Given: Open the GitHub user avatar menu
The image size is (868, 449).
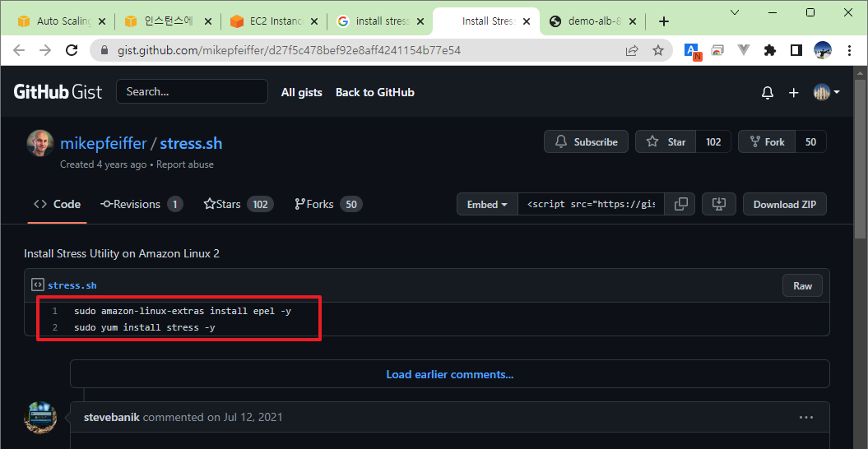Looking at the screenshot, I should coord(827,92).
